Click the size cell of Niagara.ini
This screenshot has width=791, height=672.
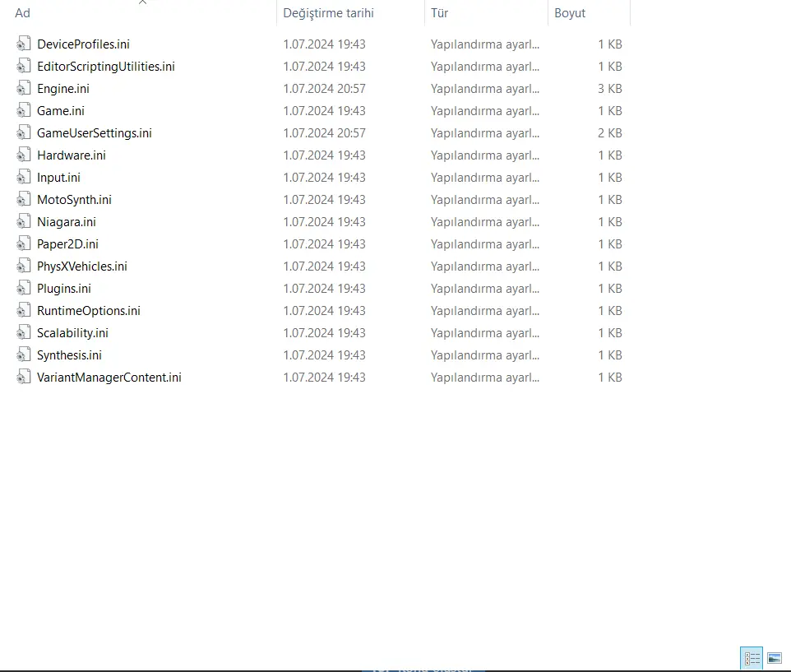(610, 222)
